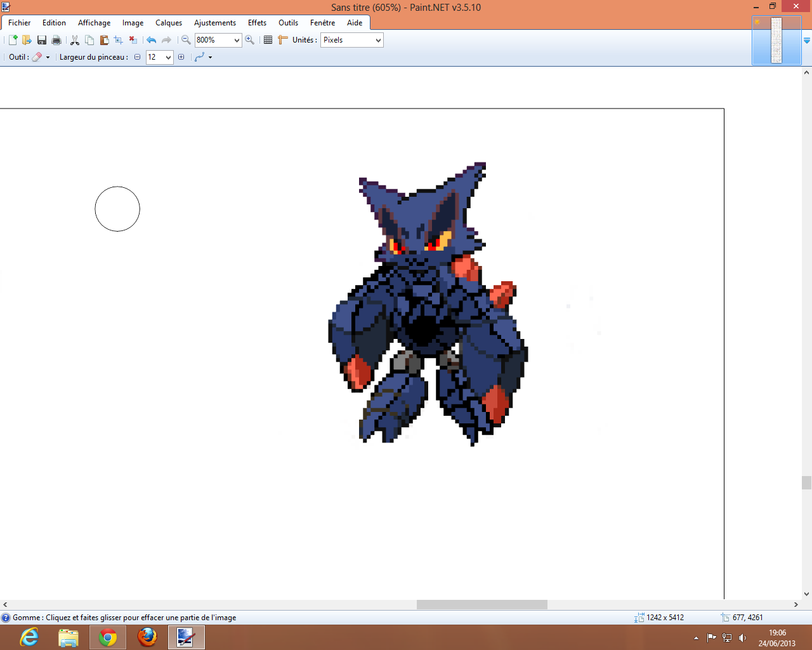Click the Copy icon in the toolbar
Screen dimensions: 812x650
tap(89, 40)
